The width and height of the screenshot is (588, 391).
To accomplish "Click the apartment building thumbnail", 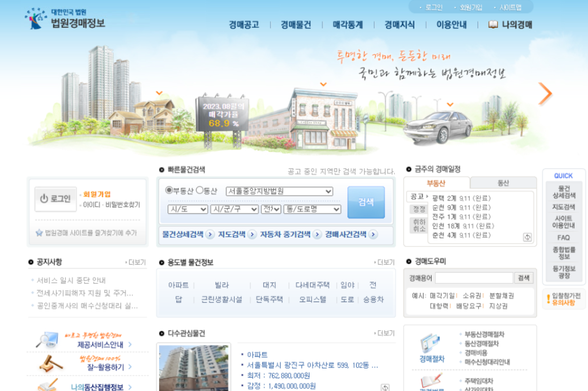I will click(193, 368).
